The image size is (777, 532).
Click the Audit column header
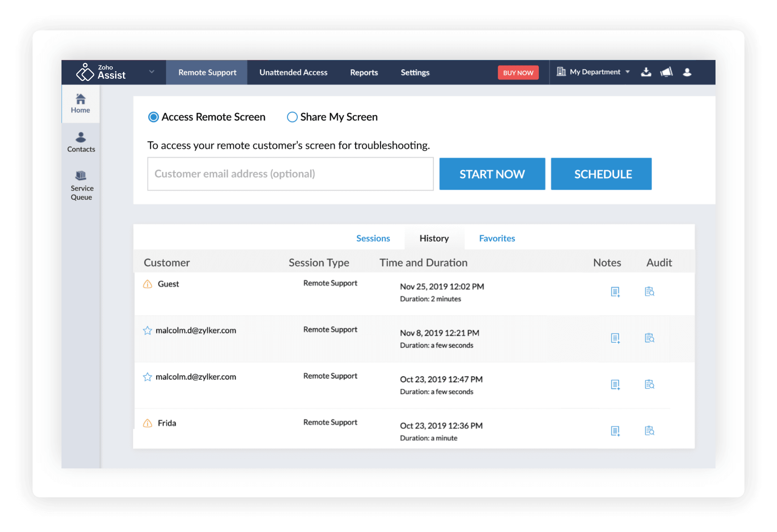pos(659,262)
